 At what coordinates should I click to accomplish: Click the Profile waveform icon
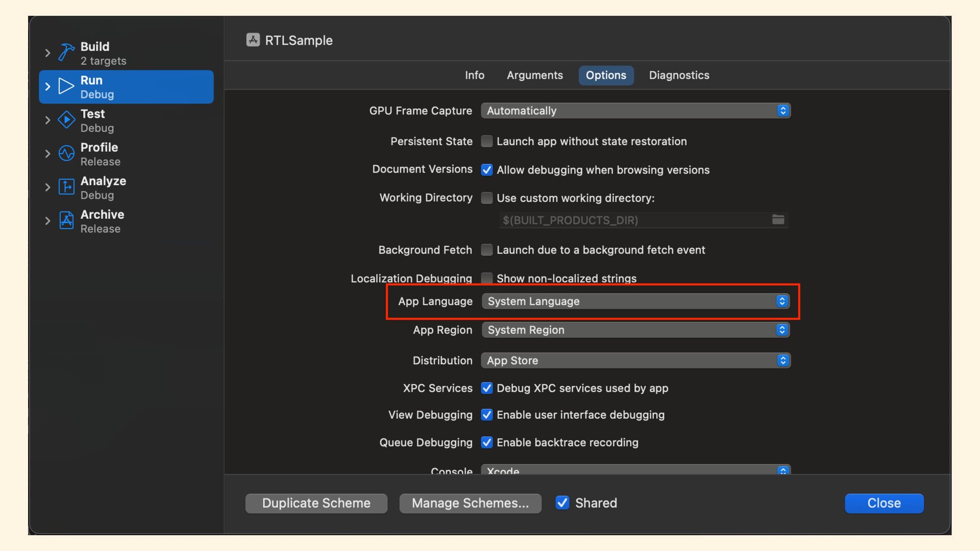point(66,153)
